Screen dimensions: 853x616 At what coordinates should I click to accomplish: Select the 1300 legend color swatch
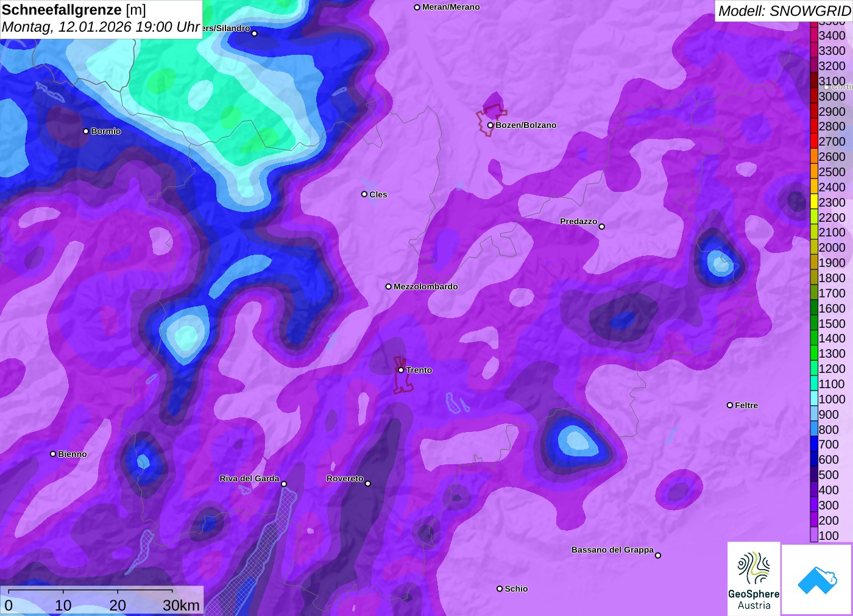814,353
